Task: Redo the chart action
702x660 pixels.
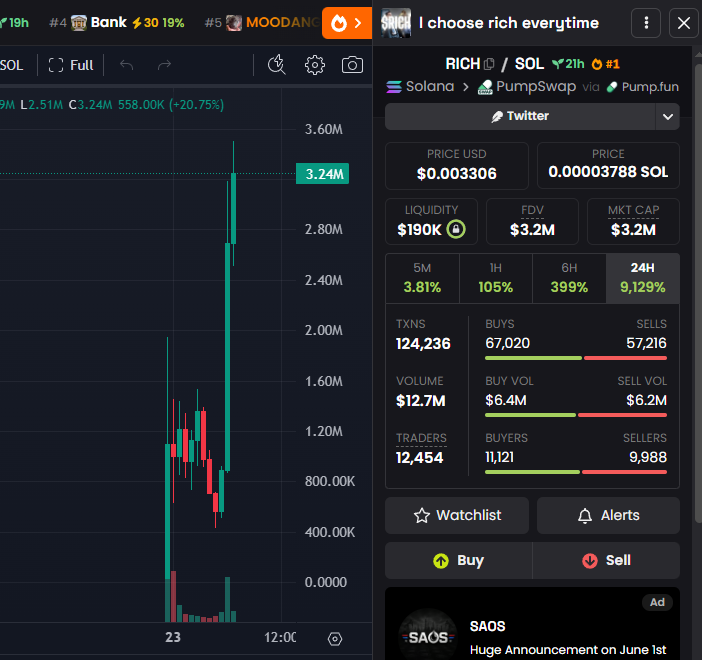Action: (164, 65)
